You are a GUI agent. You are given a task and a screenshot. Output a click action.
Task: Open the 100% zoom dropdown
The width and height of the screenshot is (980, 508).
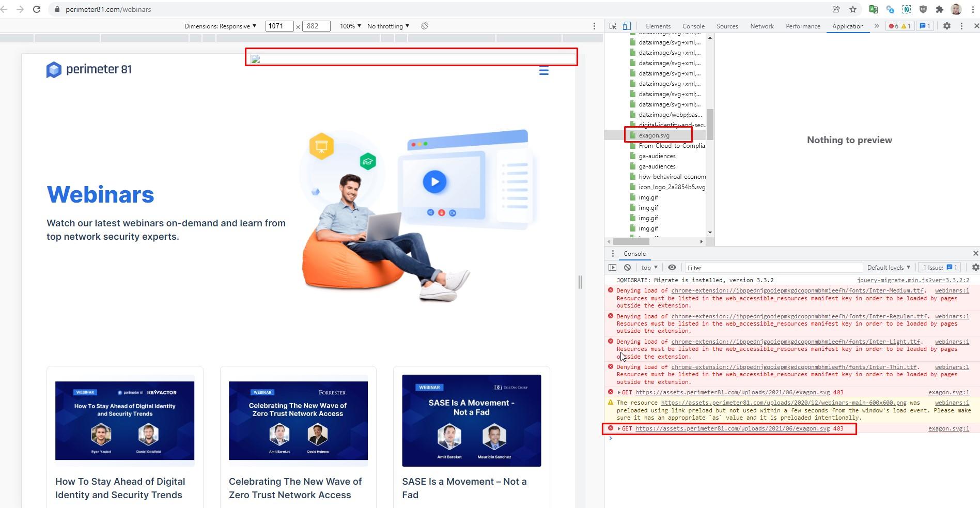click(x=350, y=26)
